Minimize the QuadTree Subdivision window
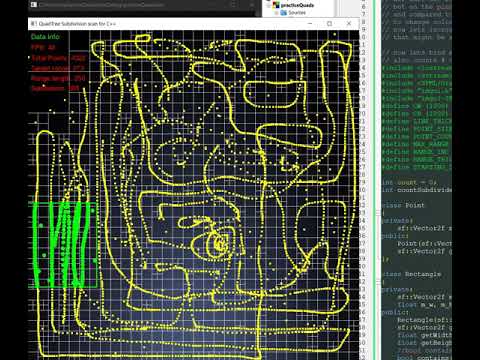The height and width of the screenshot is (360, 480). click(x=310, y=24)
